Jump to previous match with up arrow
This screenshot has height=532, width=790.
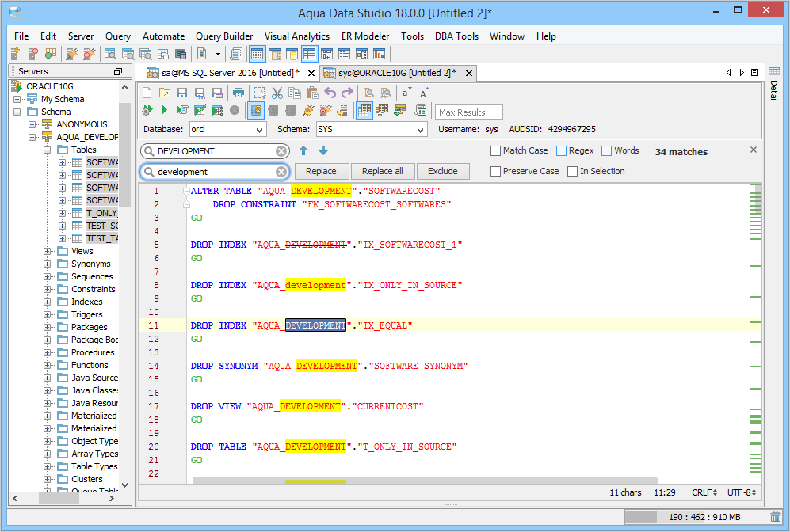[303, 150]
